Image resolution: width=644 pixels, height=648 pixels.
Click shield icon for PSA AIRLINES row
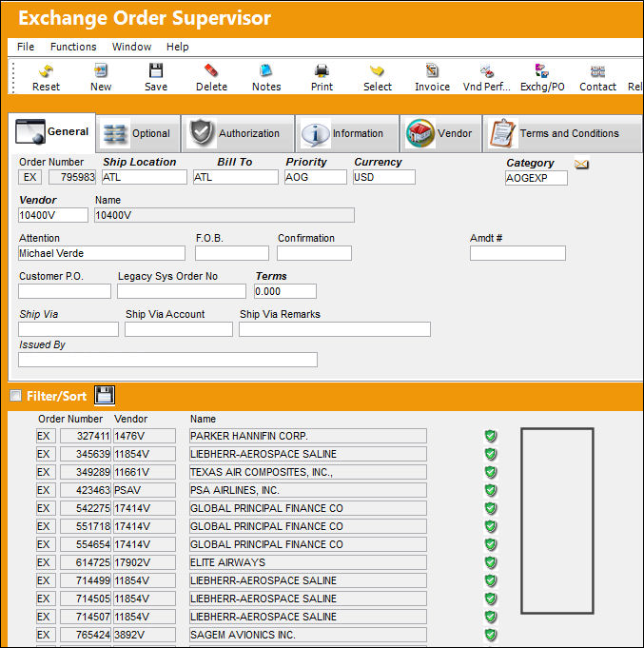click(490, 490)
